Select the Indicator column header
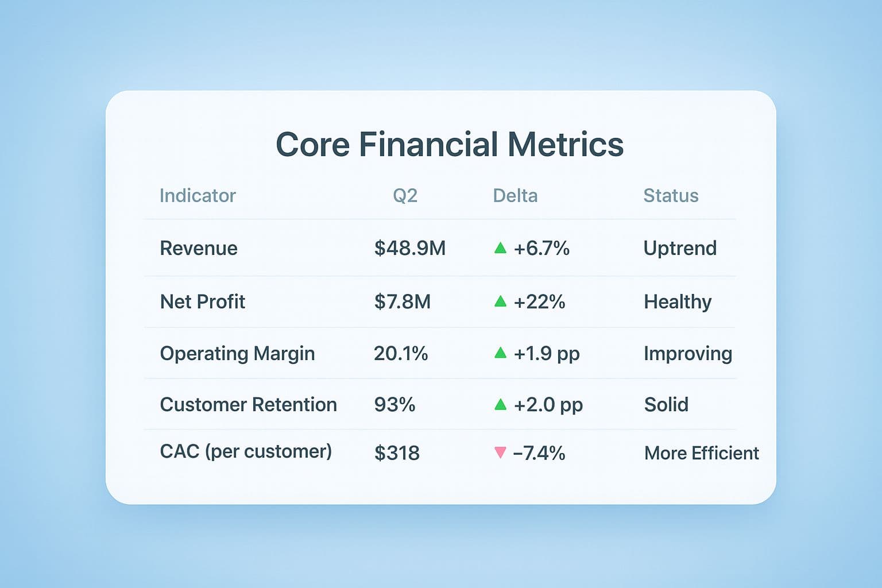 tap(198, 196)
